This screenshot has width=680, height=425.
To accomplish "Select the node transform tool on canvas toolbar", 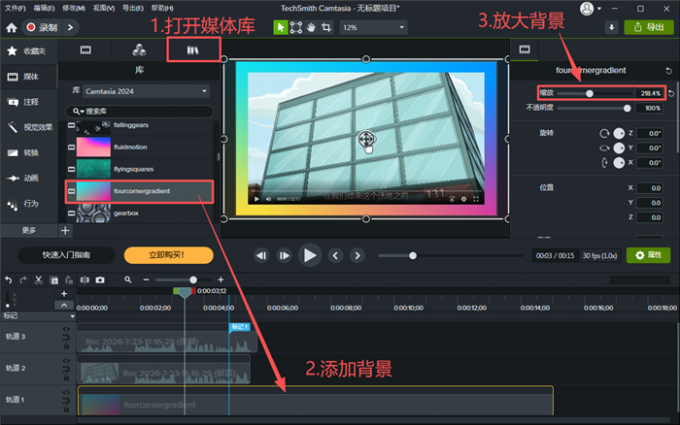I will (x=296, y=27).
